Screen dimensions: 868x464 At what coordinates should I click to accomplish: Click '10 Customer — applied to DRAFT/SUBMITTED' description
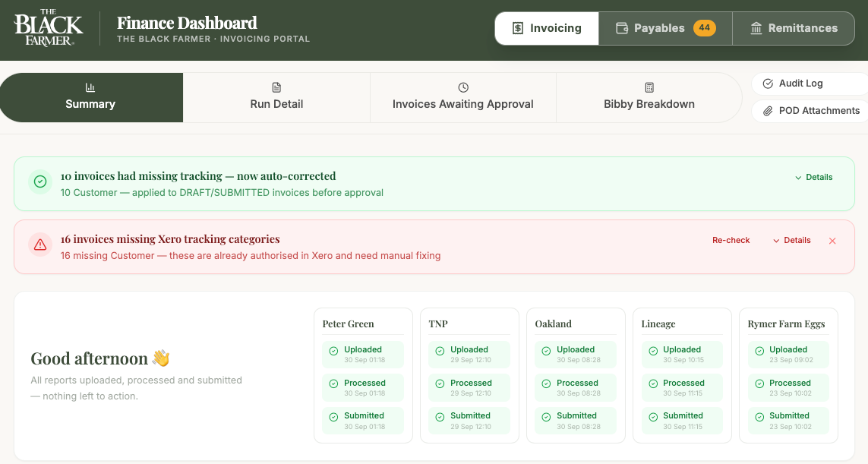coord(222,193)
